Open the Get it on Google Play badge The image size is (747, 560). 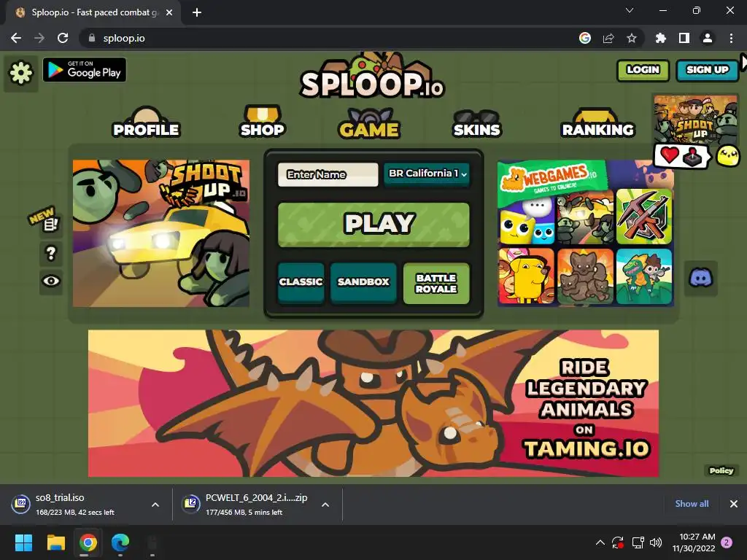[85, 70]
